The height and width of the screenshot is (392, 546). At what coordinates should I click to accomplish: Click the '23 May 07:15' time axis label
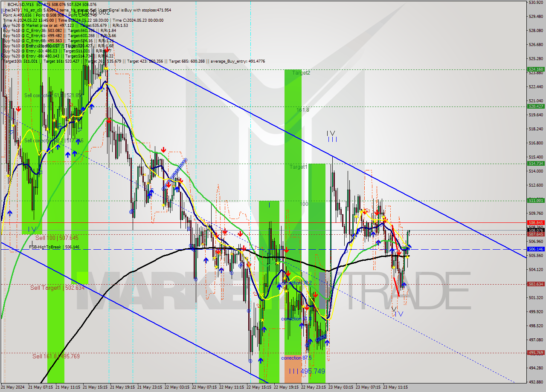(368, 388)
